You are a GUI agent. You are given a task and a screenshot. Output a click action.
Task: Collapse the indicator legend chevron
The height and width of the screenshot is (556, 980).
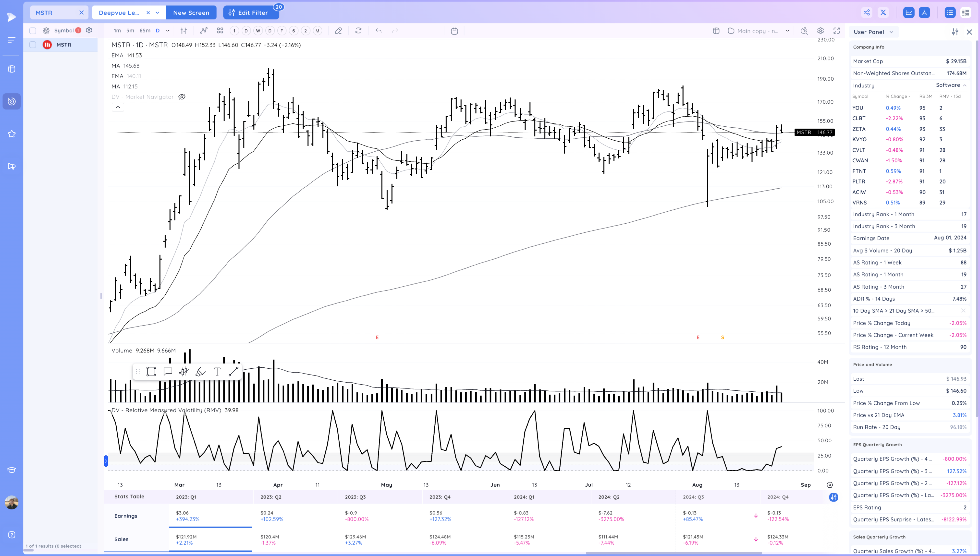click(x=118, y=107)
